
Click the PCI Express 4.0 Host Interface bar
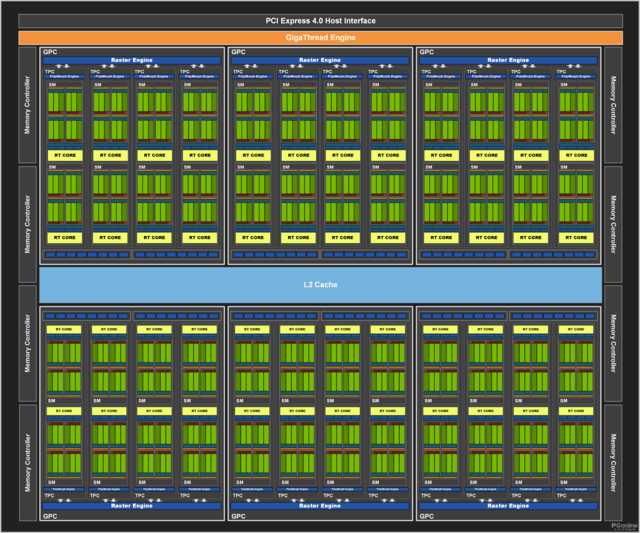click(x=320, y=21)
